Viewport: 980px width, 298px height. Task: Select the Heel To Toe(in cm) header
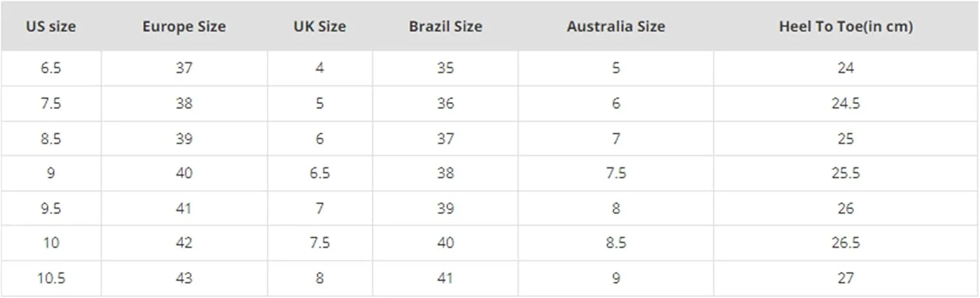(846, 27)
